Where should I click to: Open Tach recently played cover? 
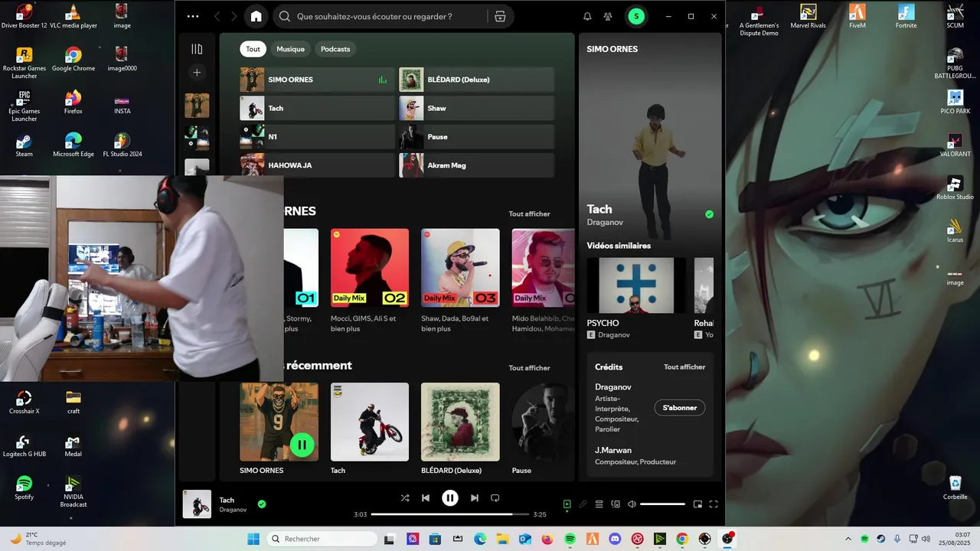click(370, 422)
